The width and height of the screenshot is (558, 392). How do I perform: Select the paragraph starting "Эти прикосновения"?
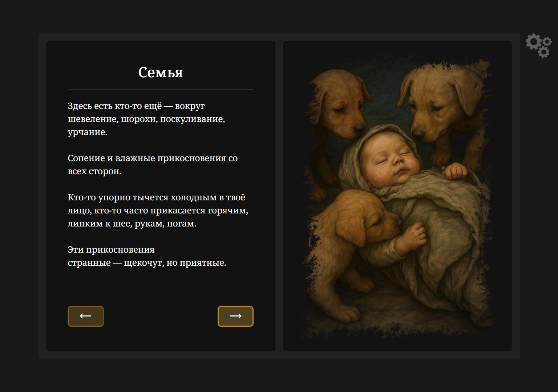click(147, 256)
